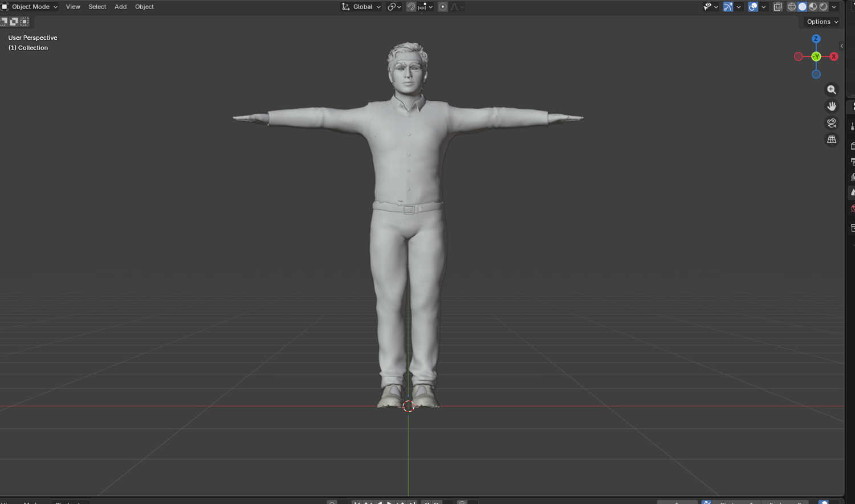Toggle the snap magnet icon
This screenshot has width=855, height=504.
click(411, 7)
